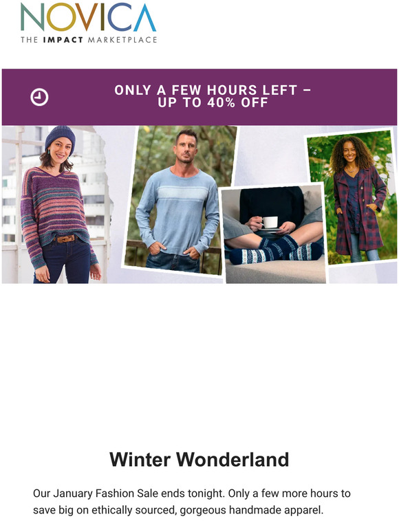
Task: Select the striped purple sweater woman photo
Action: point(56,205)
